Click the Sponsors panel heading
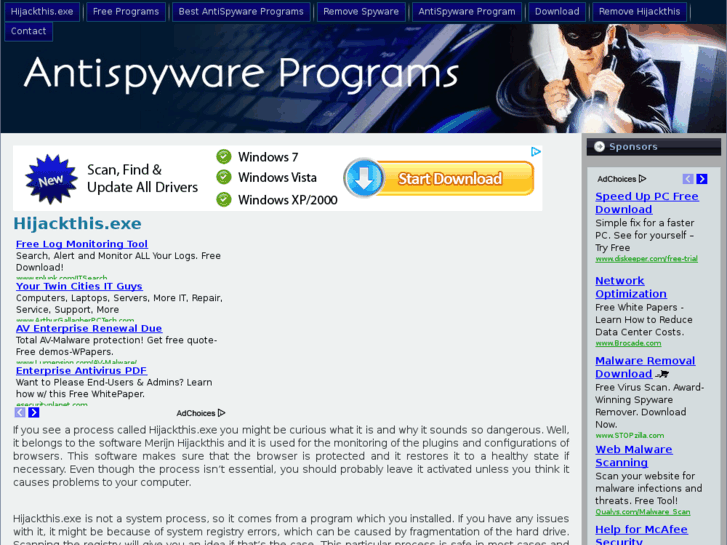The image size is (727, 545). click(654, 147)
